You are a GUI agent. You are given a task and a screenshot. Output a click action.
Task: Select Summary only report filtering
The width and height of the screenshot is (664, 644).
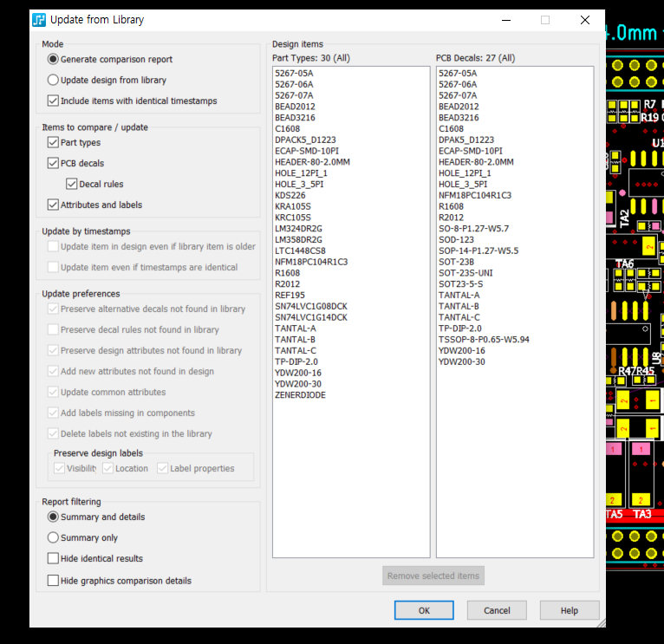pyautogui.click(x=54, y=537)
